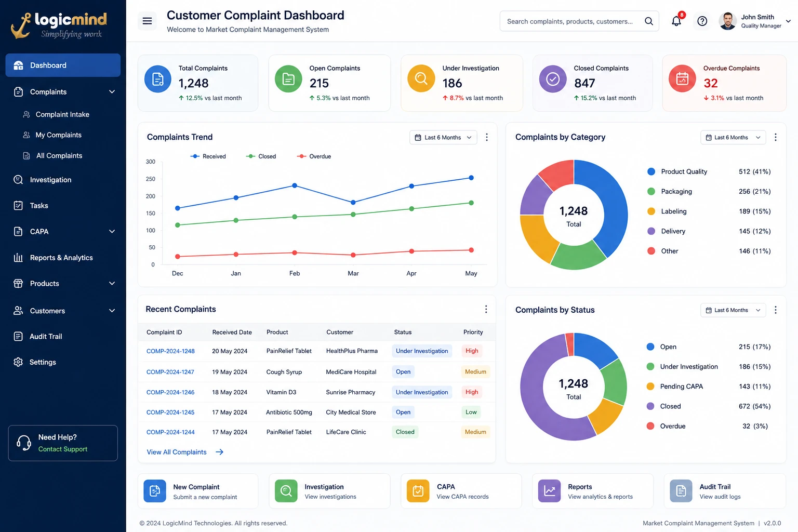Click the Tasks checklist icon in sidebar
798x532 pixels.
(18, 205)
